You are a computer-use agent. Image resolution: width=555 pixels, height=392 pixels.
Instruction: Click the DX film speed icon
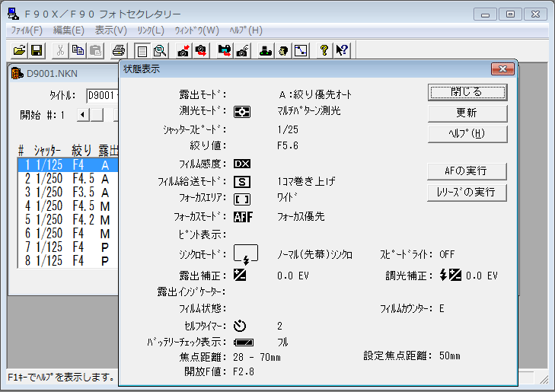click(242, 164)
